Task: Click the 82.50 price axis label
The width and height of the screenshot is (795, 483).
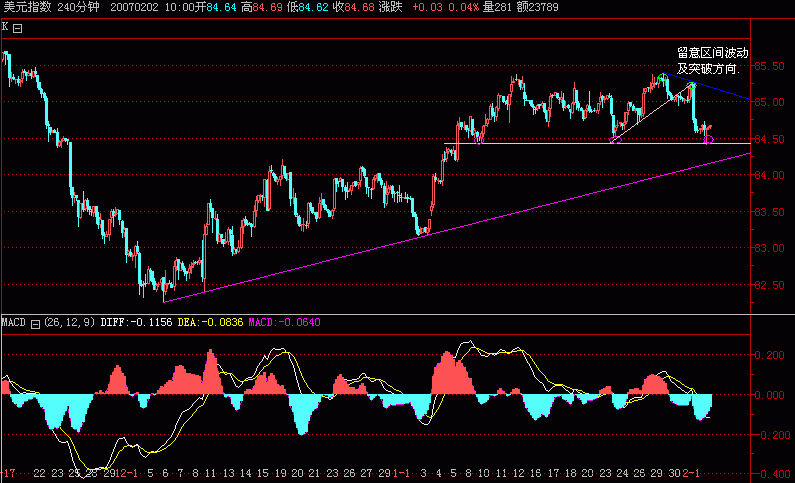Action: [769, 285]
